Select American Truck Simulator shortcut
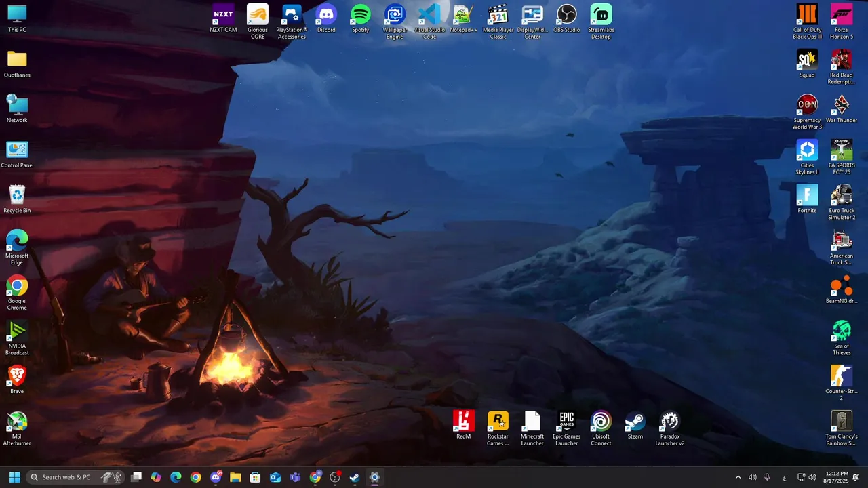 pyautogui.click(x=842, y=247)
